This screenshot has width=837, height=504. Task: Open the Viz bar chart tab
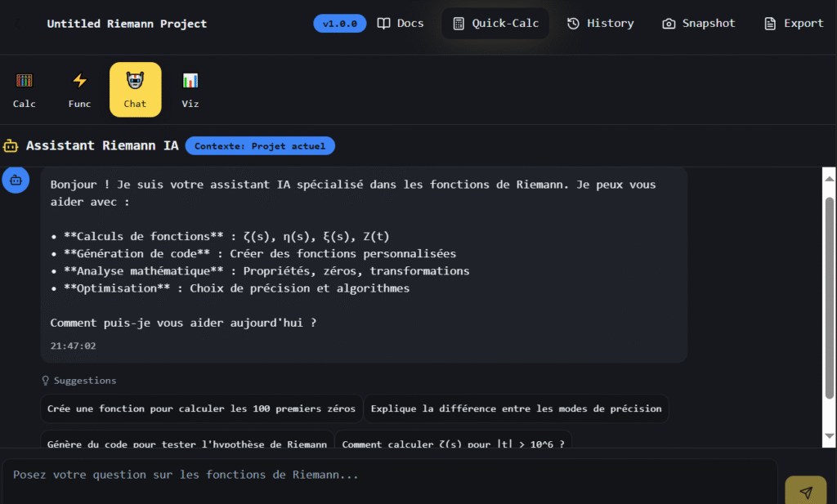tap(190, 90)
